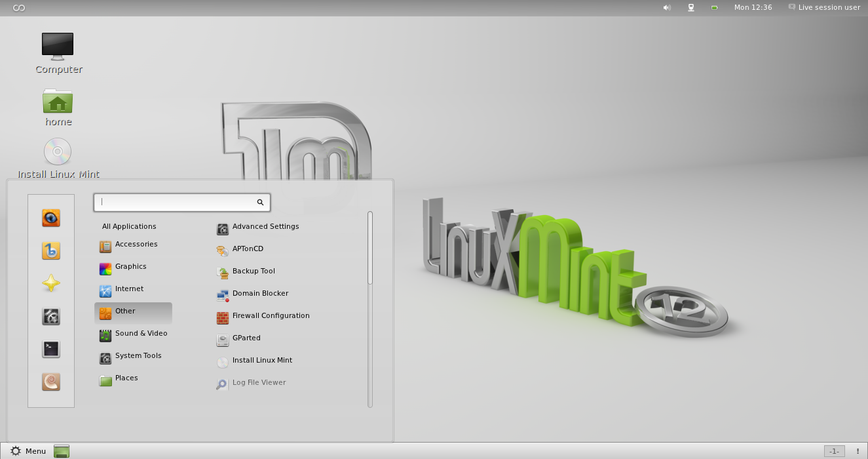This screenshot has width=868, height=459.
Task: Click the Menu button in bottom panel
Action: tap(28, 451)
